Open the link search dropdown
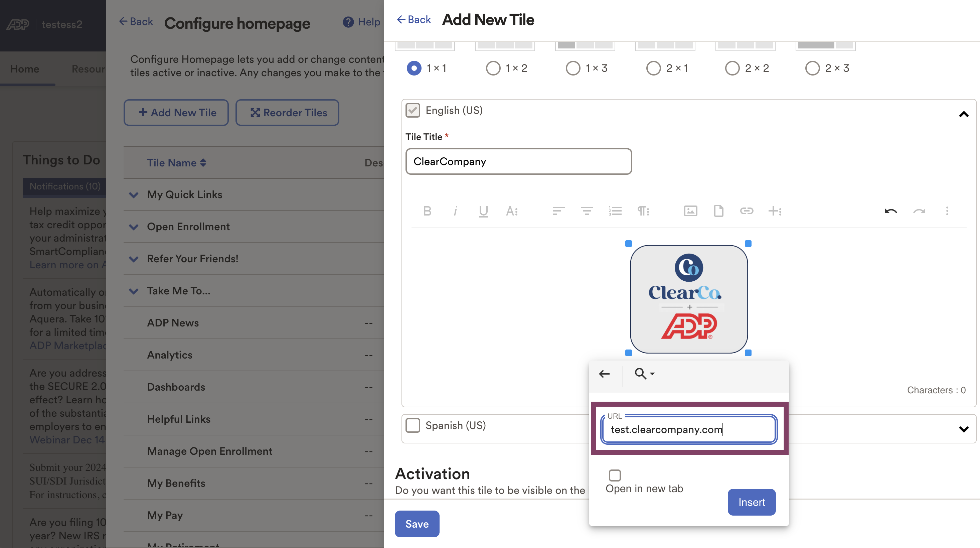Screen dimensions: 980x548 pos(644,374)
